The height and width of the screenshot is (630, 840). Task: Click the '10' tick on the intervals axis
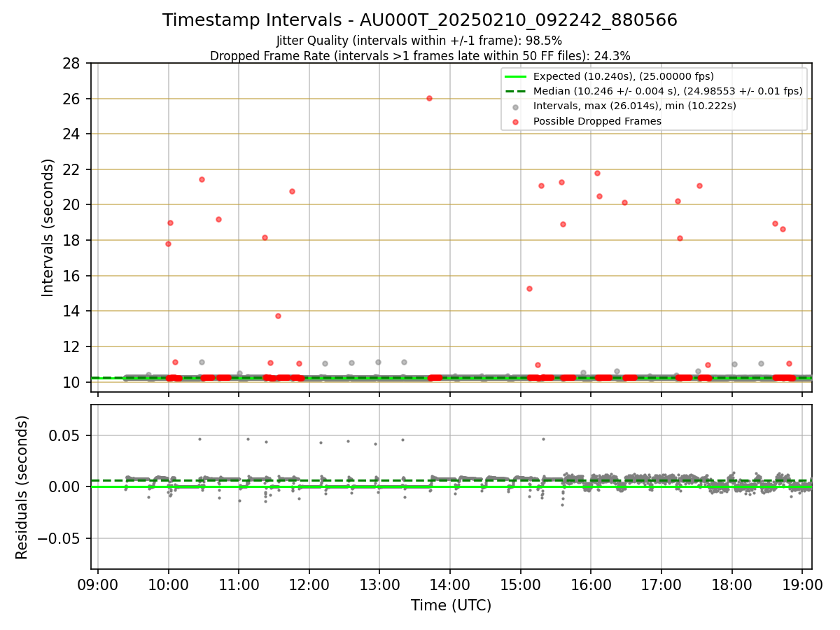[72, 382]
